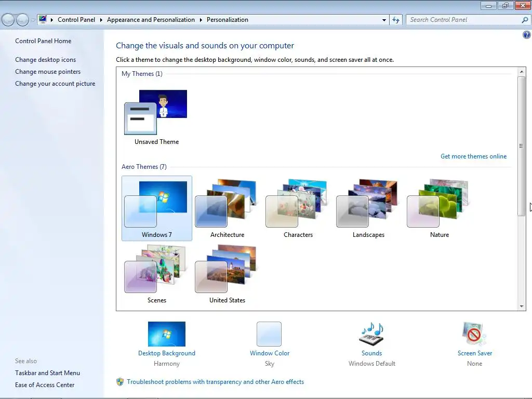Pick the United States theme
Viewport: 532px width, 399px height.
pyautogui.click(x=226, y=269)
